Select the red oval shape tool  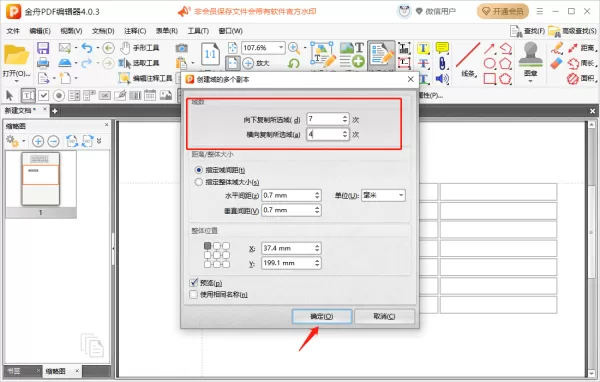[489, 63]
